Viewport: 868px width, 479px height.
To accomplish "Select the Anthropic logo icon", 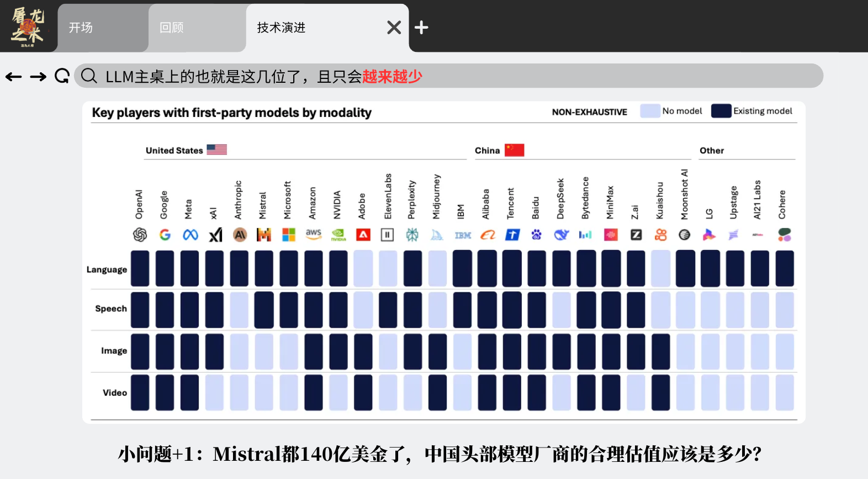I will pyautogui.click(x=240, y=235).
